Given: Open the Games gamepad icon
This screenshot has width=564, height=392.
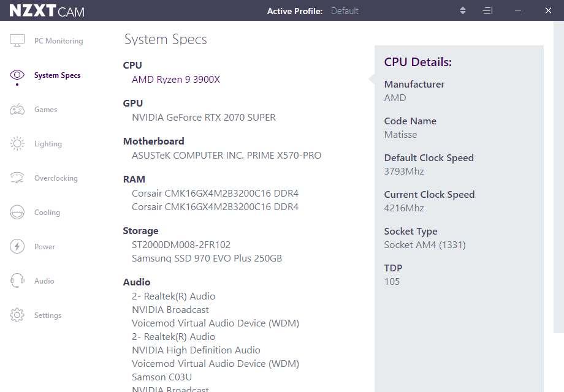Looking at the screenshot, I should 17,110.
